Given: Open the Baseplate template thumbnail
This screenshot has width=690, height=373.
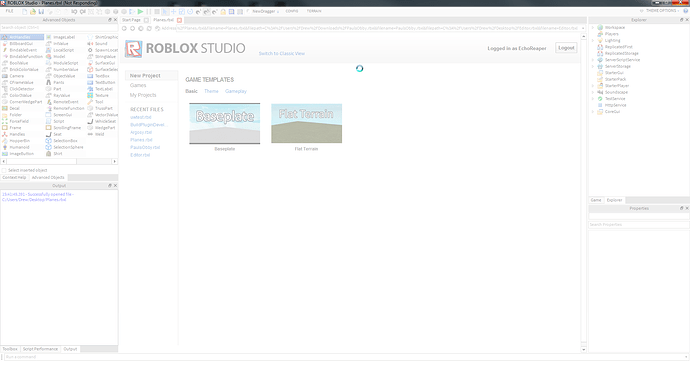Looking at the screenshot, I should tap(224, 124).
